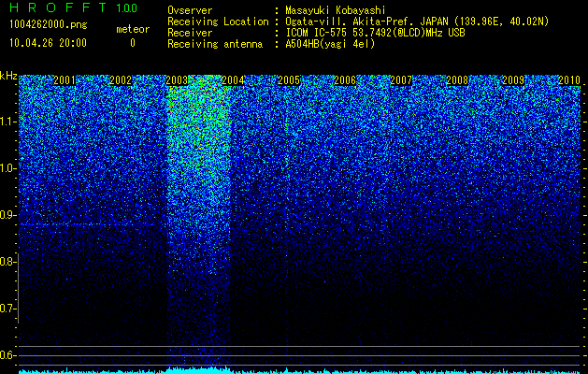
Task: Select the Ogata-vill. Akita-Pref. JAPAN location text
Action: click(x=417, y=22)
